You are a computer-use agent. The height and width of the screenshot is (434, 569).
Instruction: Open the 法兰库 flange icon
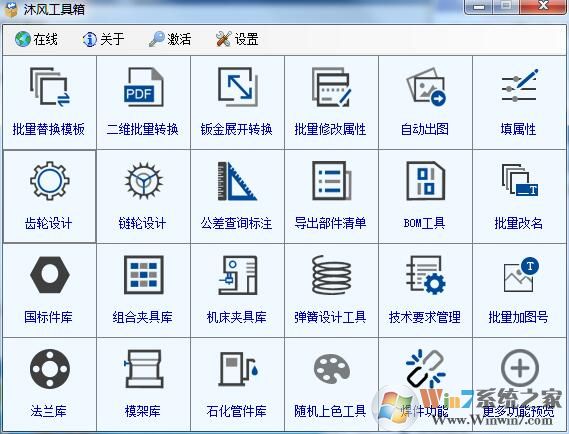50,369
